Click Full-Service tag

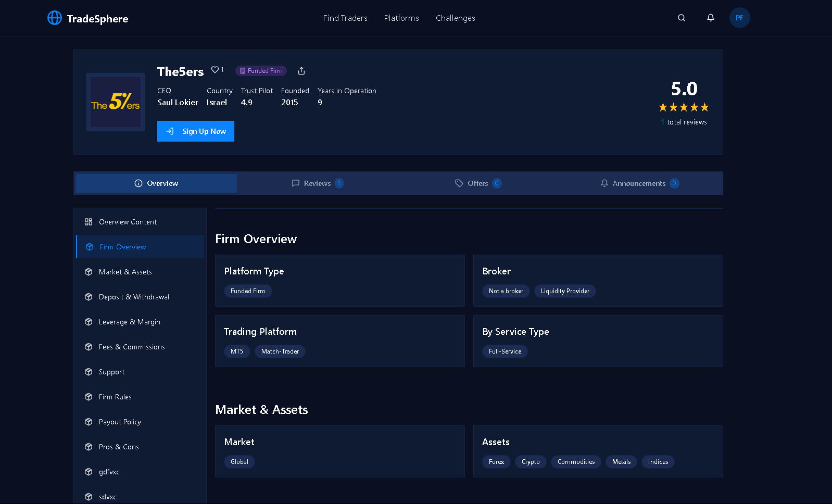point(505,351)
